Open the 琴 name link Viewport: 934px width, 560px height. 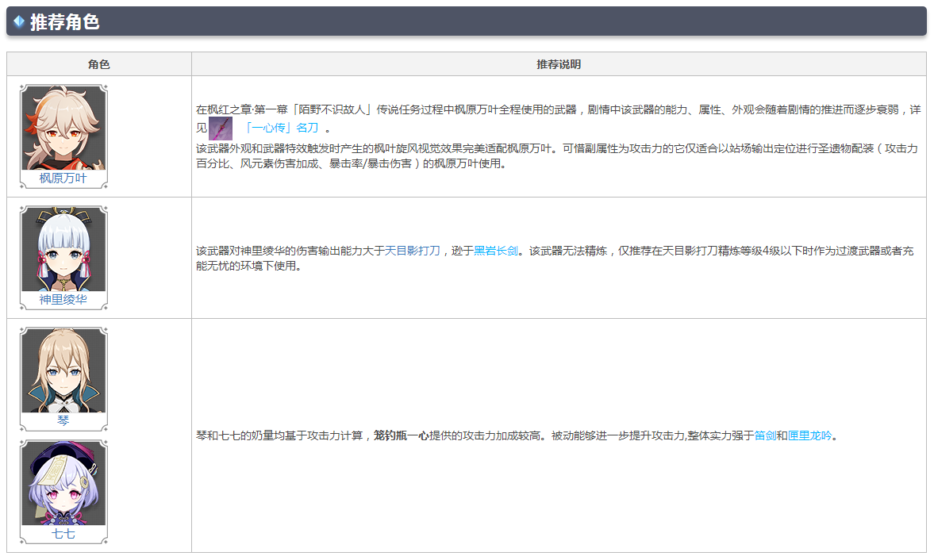(63, 421)
